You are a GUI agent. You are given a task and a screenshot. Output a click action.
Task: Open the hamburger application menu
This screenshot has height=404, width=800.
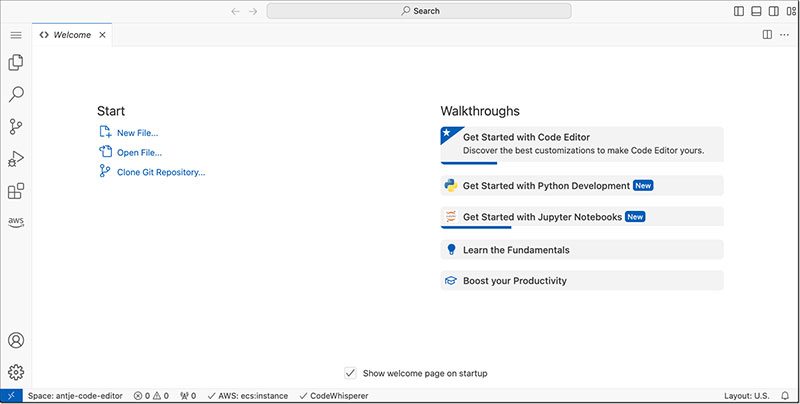pyautogui.click(x=16, y=35)
